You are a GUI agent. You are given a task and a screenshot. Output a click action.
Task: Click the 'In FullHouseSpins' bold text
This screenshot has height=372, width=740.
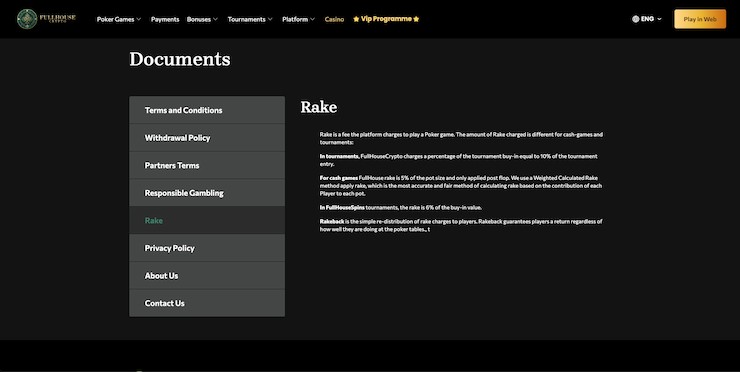point(342,207)
